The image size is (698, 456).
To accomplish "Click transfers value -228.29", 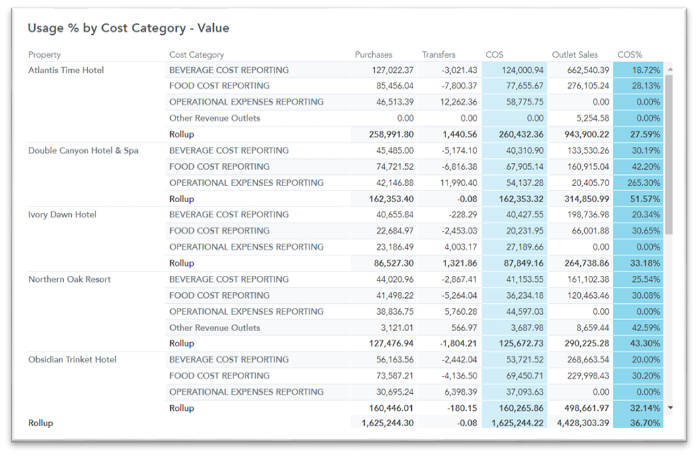I will pos(463,215).
